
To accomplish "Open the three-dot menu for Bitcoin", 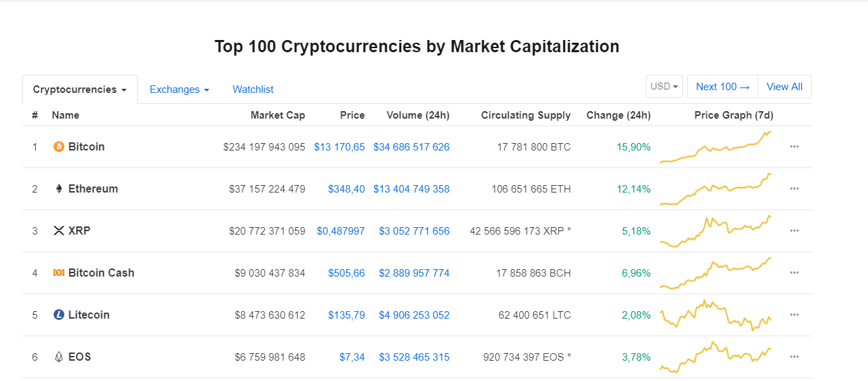I will point(794,146).
